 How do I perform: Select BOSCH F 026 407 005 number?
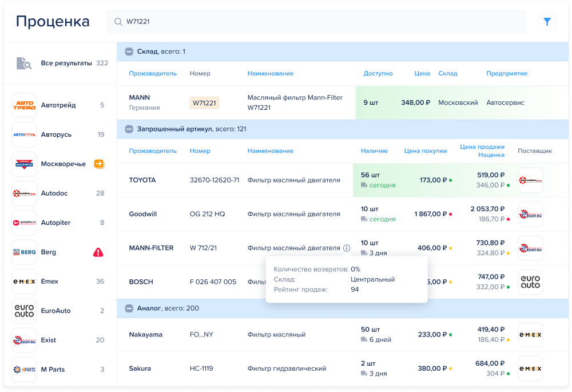click(x=213, y=282)
